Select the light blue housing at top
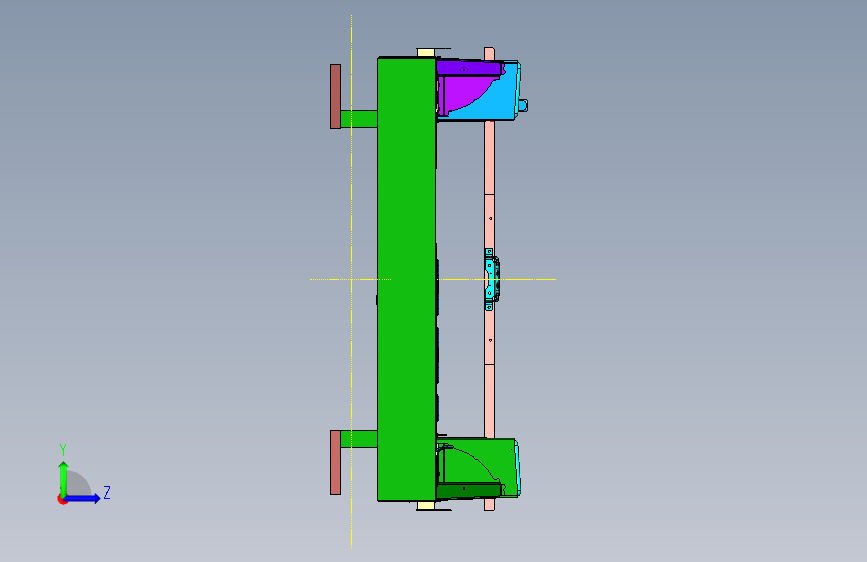867x562 pixels. [500, 102]
